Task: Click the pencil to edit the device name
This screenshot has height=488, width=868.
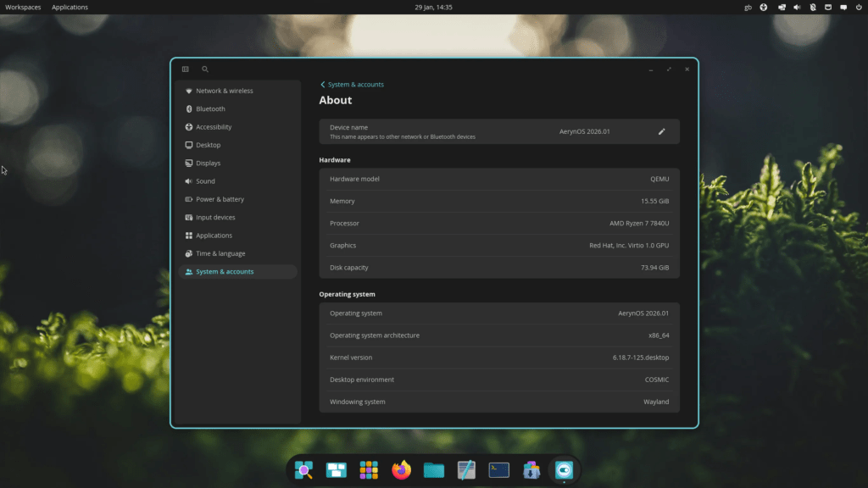Action: coord(662,131)
